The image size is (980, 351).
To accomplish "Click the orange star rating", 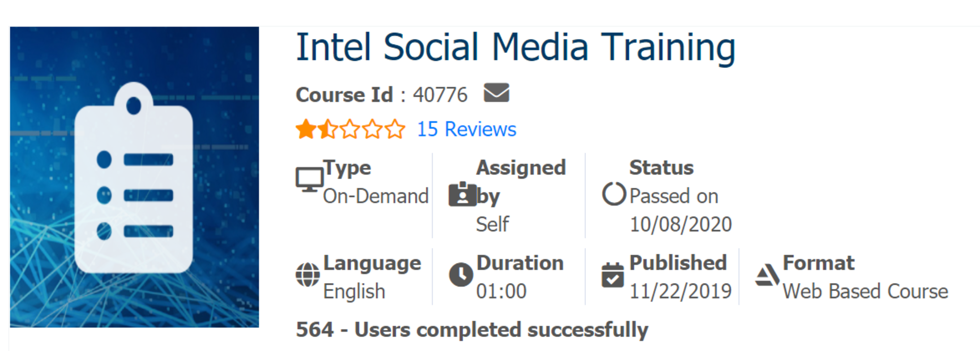I will point(350,129).
